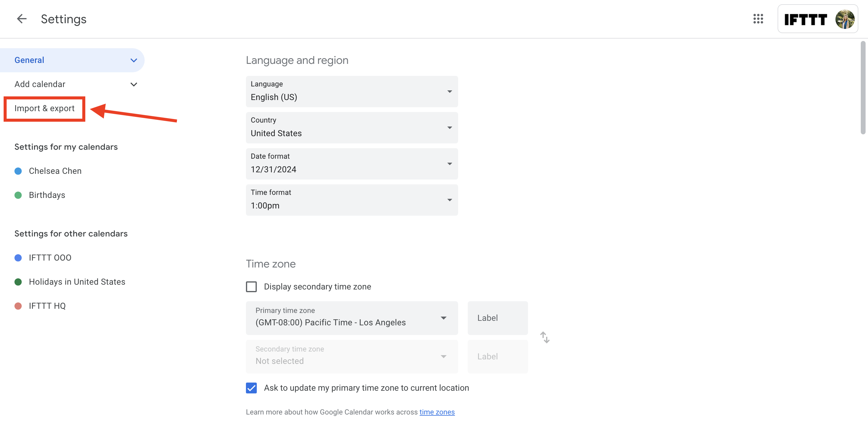
Task: Click the Import & export menu item
Action: (44, 108)
